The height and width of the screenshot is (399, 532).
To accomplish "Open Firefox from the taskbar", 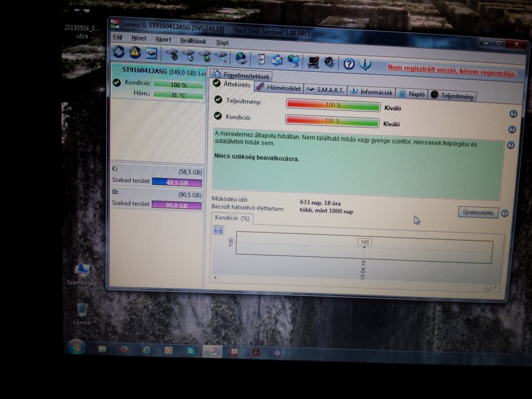I will click(x=124, y=349).
